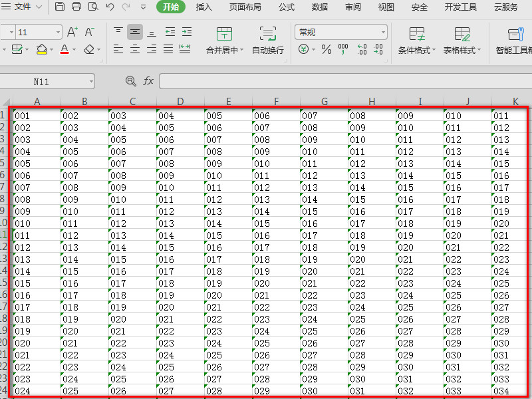Toggle middle vertical alignment
Viewport: 532px width, 399px height.
tap(135, 32)
